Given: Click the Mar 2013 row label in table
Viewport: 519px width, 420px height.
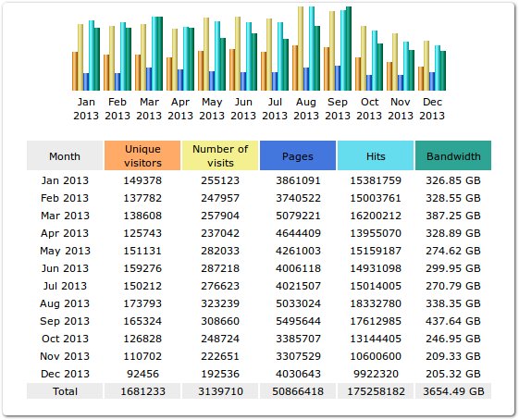Looking at the screenshot, I should point(65,216).
